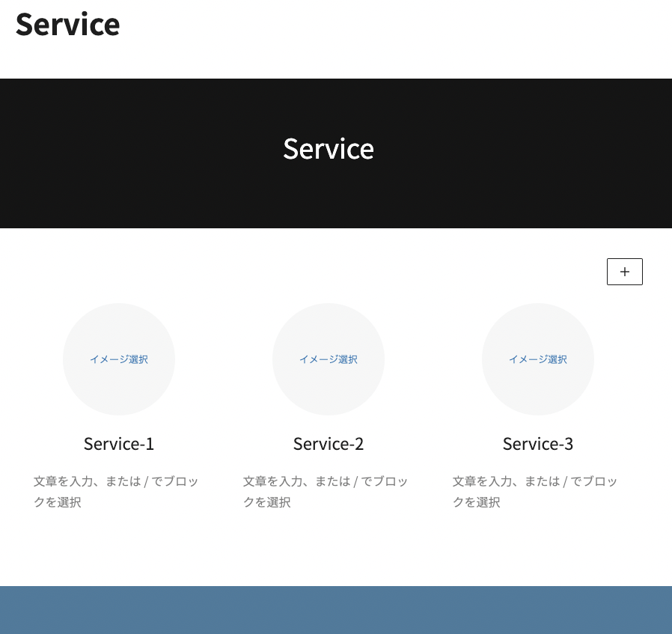
Task: Select the Service-3 heading text
Action: point(538,444)
